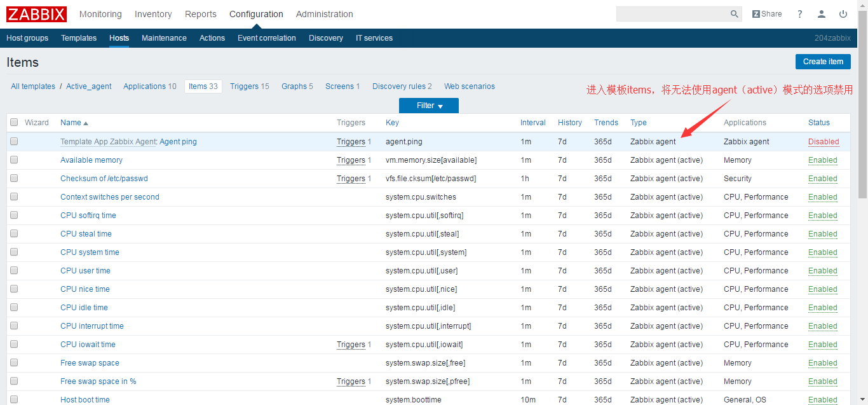Check CPU steal time row checkbox
868x405 pixels.
pos(14,234)
